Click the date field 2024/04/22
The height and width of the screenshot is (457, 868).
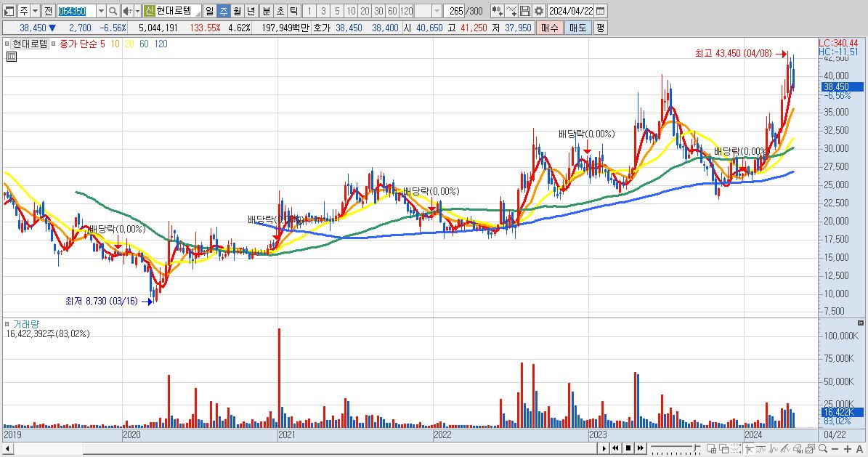[x=571, y=11]
